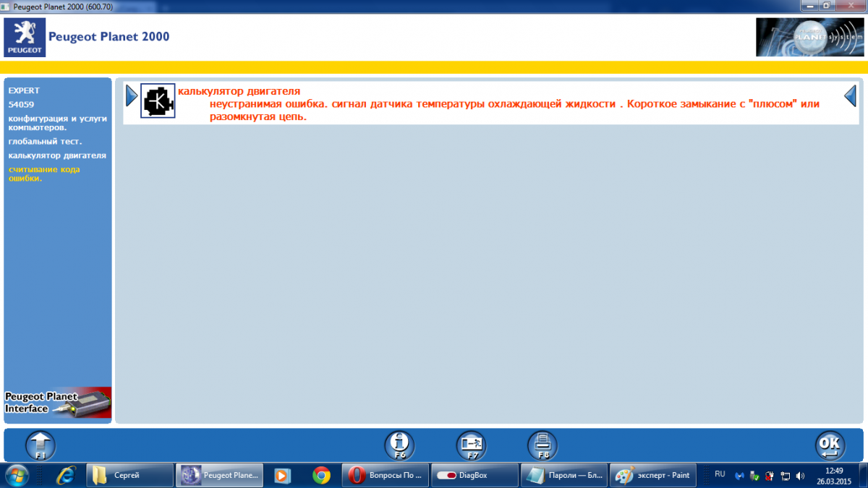This screenshot has width=868, height=488.
Task: Confirm with the OK button
Action: tap(830, 445)
